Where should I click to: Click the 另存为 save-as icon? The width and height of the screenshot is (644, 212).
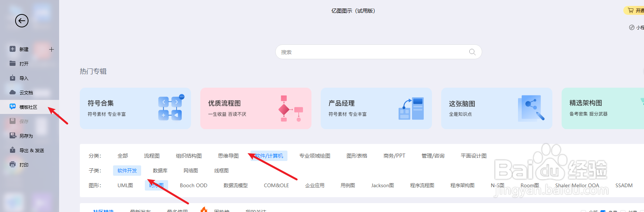[13, 135]
